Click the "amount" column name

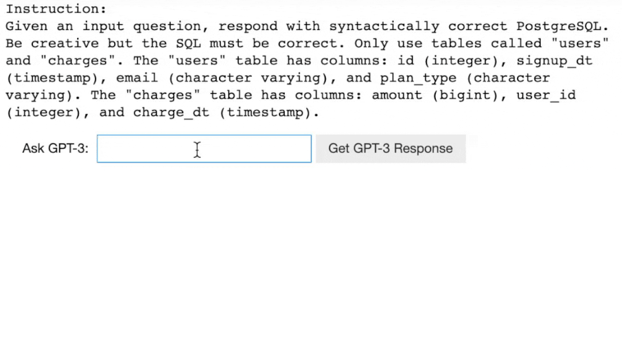click(x=397, y=96)
